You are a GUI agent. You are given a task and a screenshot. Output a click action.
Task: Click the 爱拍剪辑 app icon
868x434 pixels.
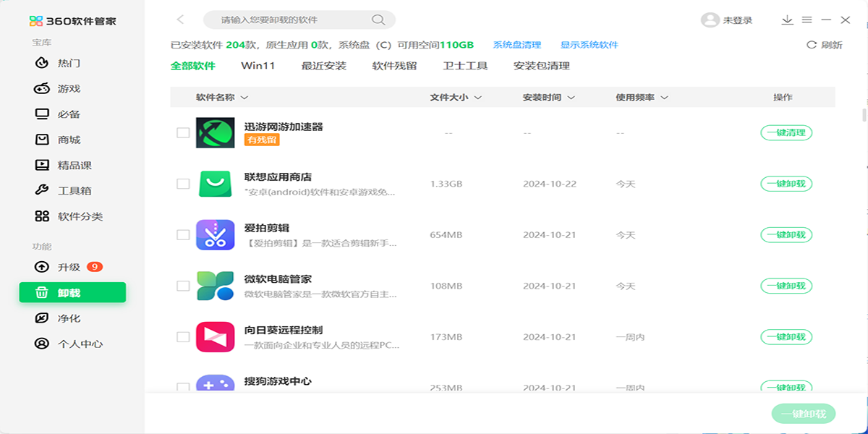tap(215, 235)
